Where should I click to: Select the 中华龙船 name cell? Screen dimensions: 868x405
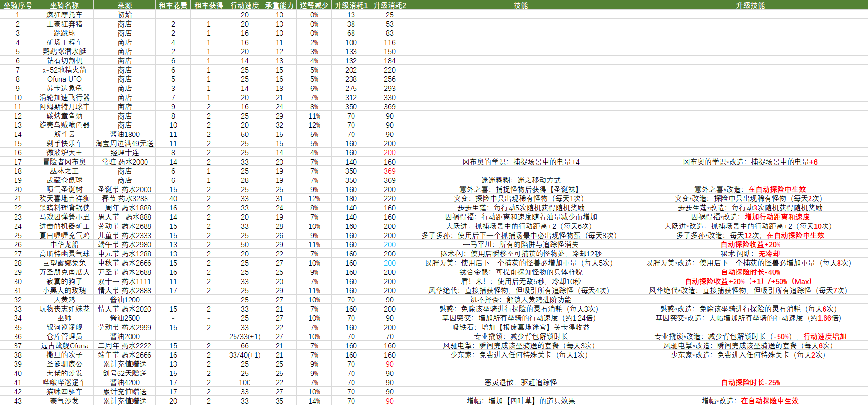pyautogui.click(x=64, y=244)
